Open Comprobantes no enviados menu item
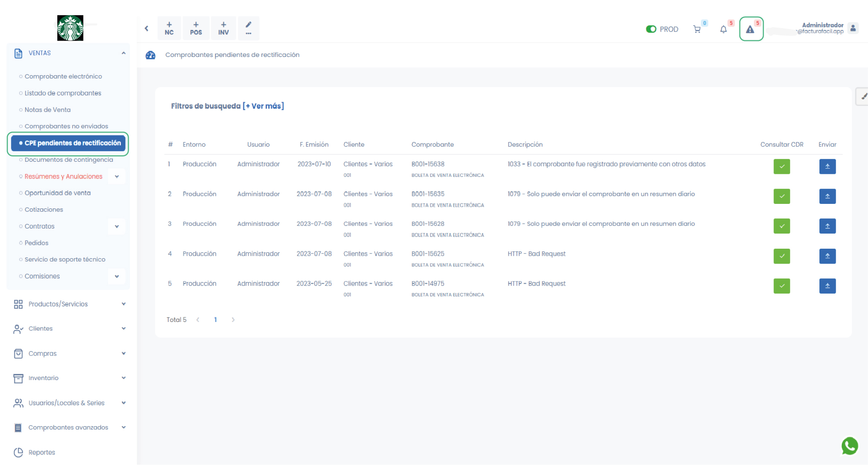The width and height of the screenshot is (868, 467). tap(66, 126)
